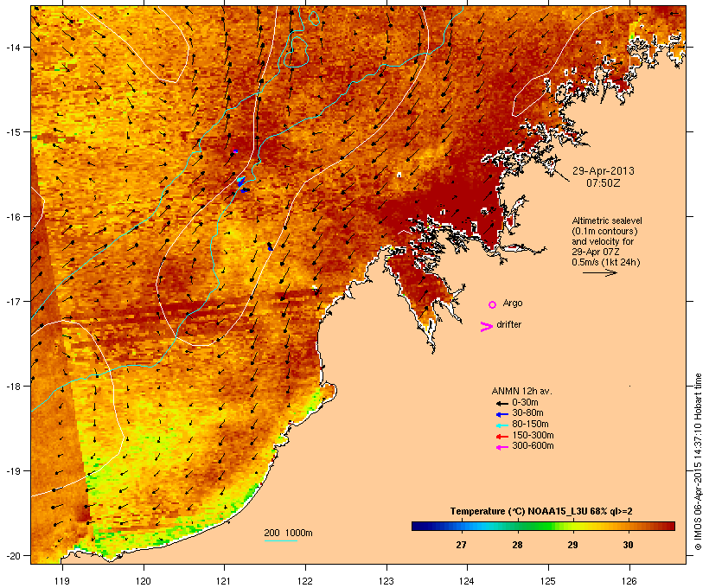Click the longitude axis label 126
This screenshot has width=709, height=588.
click(629, 581)
